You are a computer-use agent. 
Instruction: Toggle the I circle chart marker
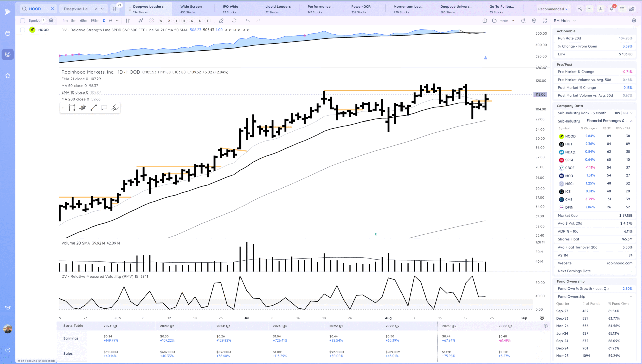176,21
